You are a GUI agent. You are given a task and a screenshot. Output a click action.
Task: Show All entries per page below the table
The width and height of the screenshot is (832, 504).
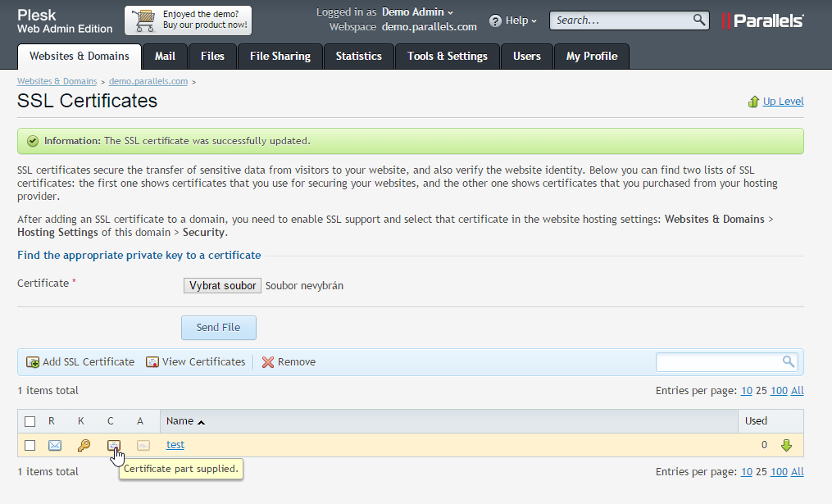798,472
